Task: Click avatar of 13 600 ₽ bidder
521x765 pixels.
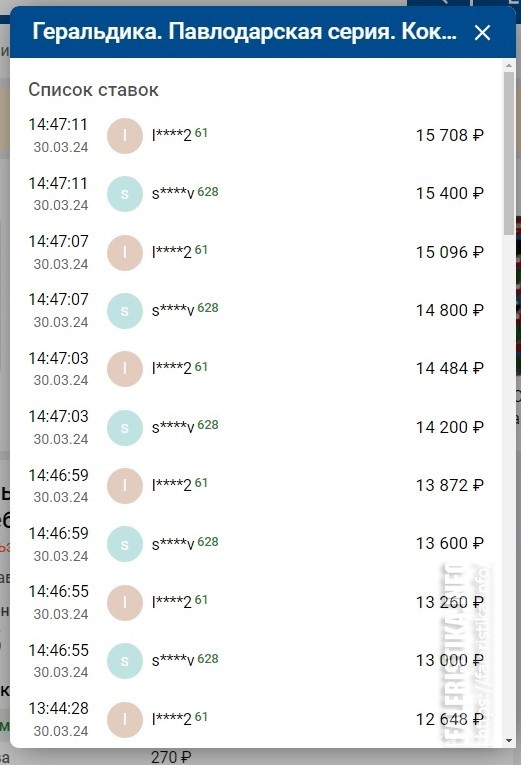Action: click(x=125, y=544)
